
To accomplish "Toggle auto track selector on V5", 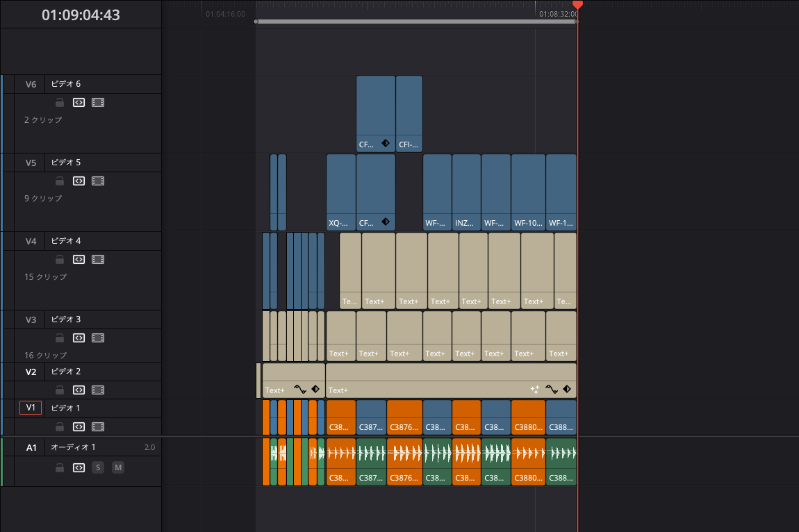I will pos(79,181).
